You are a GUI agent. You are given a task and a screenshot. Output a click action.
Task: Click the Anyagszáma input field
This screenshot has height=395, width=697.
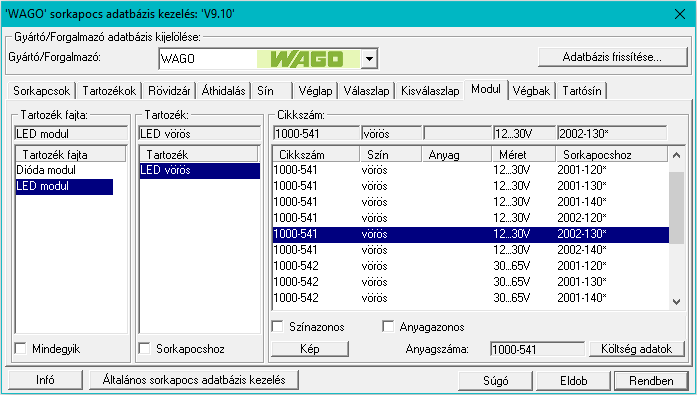tap(537, 349)
